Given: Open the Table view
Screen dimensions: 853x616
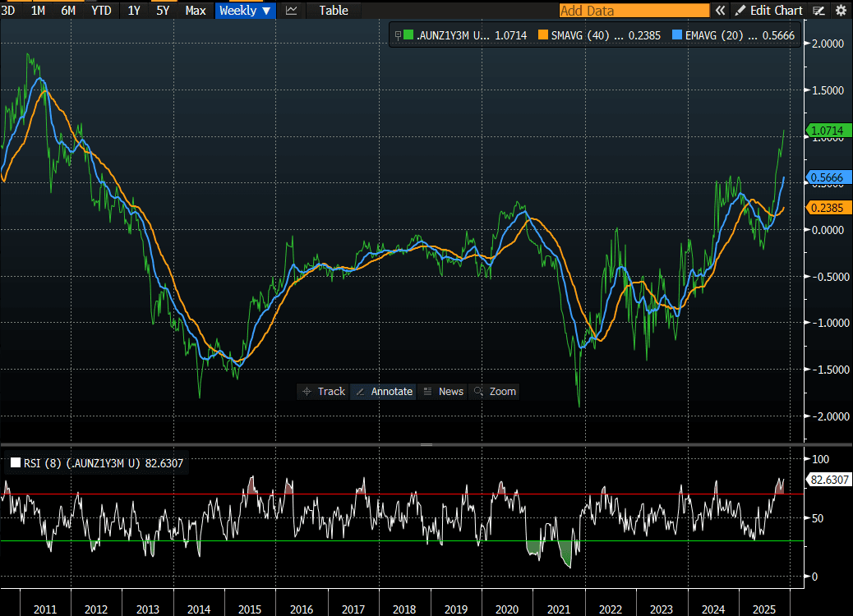Looking at the screenshot, I should click(334, 11).
